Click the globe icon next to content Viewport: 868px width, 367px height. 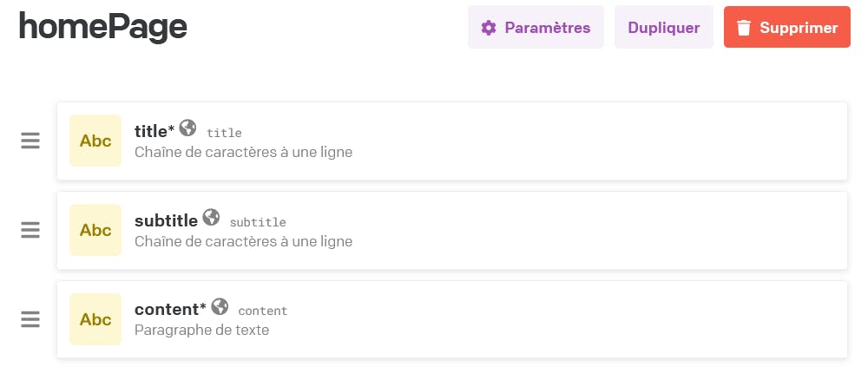[220, 307]
